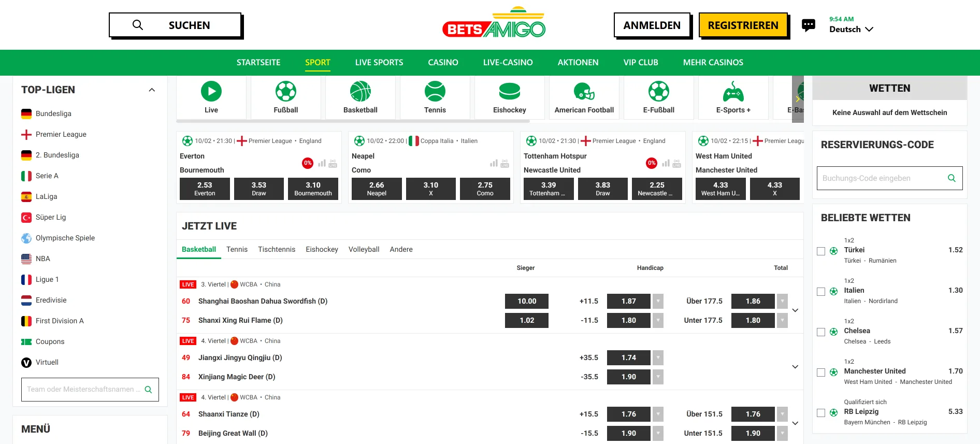
Task: Open total dropdown next to Unter 151.5 1.90
Action: (782, 433)
